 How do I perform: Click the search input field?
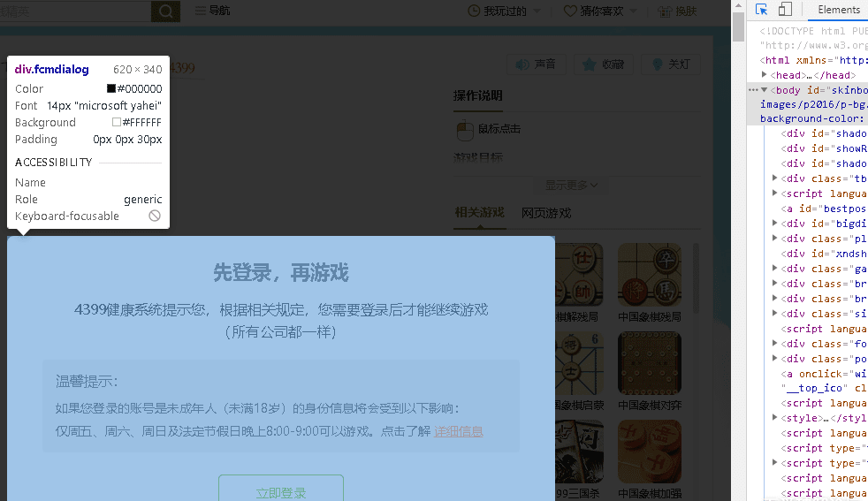click(x=75, y=11)
